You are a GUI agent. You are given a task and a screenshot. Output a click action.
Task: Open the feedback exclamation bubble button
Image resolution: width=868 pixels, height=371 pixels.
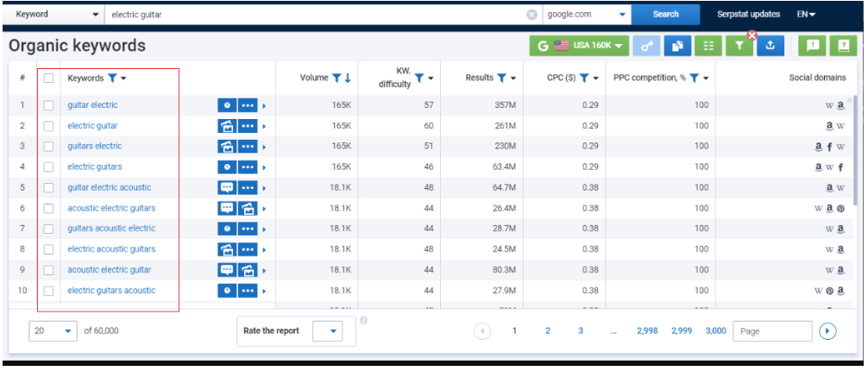(x=812, y=47)
